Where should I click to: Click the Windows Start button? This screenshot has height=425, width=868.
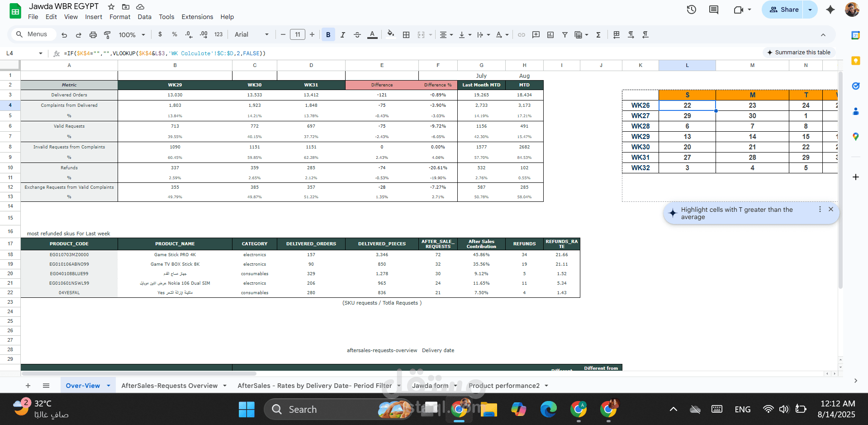pyautogui.click(x=247, y=410)
